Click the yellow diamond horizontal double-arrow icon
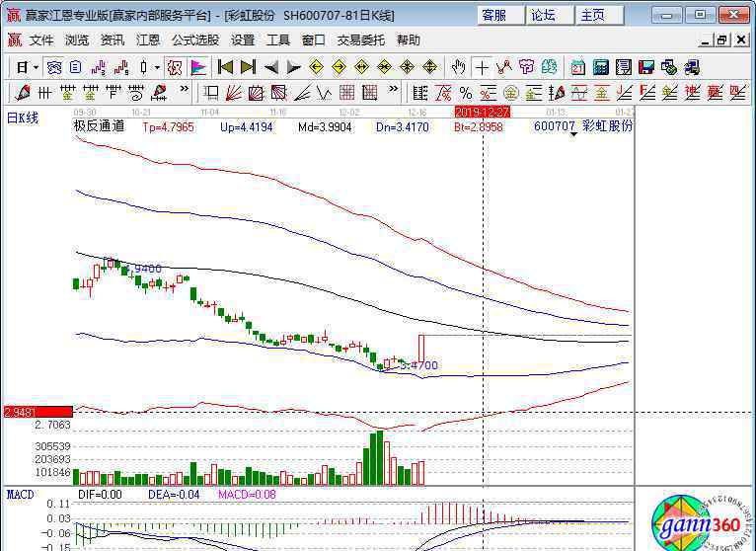The height and width of the screenshot is (551, 756). tap(361, 67)
